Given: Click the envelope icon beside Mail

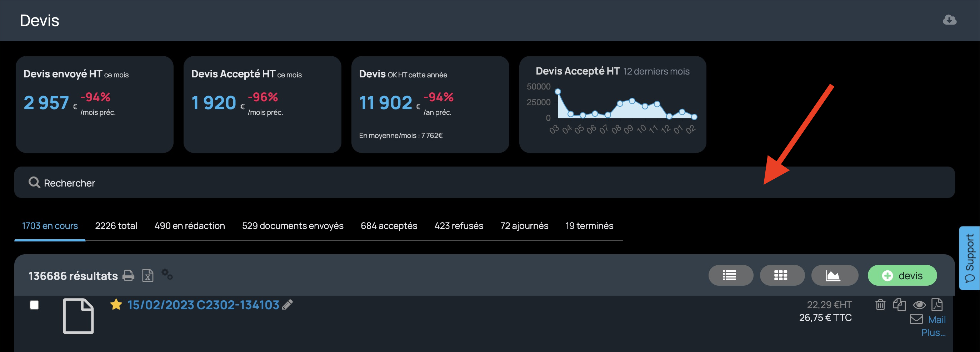Looking at the screenshot, I should click(x=916, y=319).
